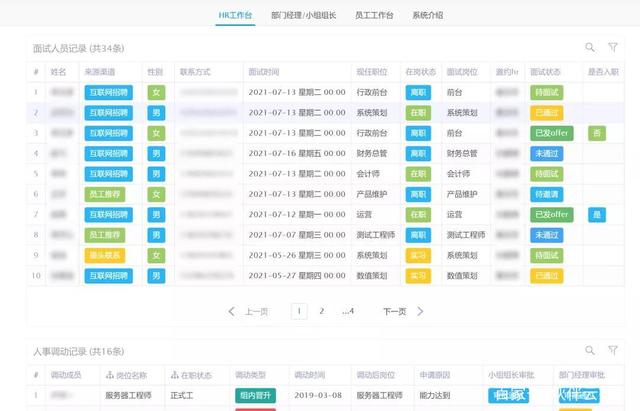Viewport: 640px width, 411px height.
Task: Click filter icon in 面试人员记录 panel
Action: 613,47
